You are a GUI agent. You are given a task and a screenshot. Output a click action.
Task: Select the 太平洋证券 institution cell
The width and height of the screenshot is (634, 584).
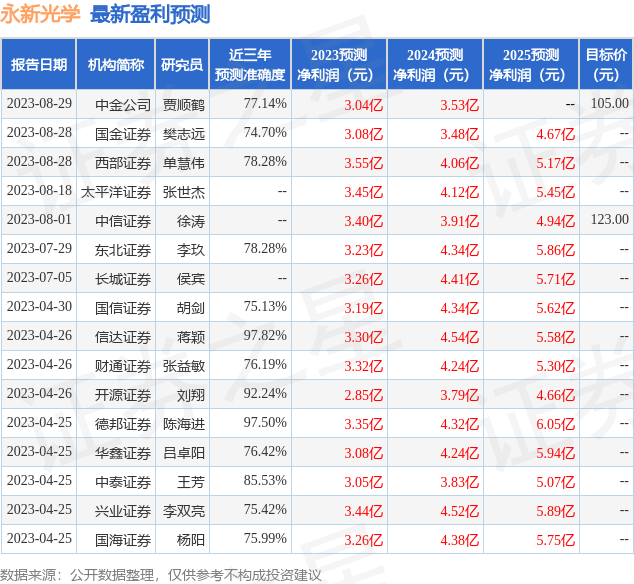coord(116,193)
